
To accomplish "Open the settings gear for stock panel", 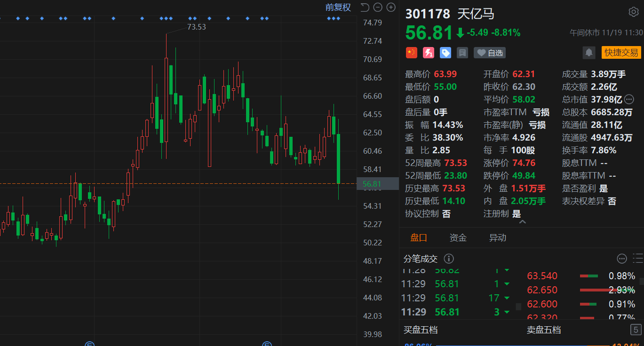I will [x=633, y=12].
